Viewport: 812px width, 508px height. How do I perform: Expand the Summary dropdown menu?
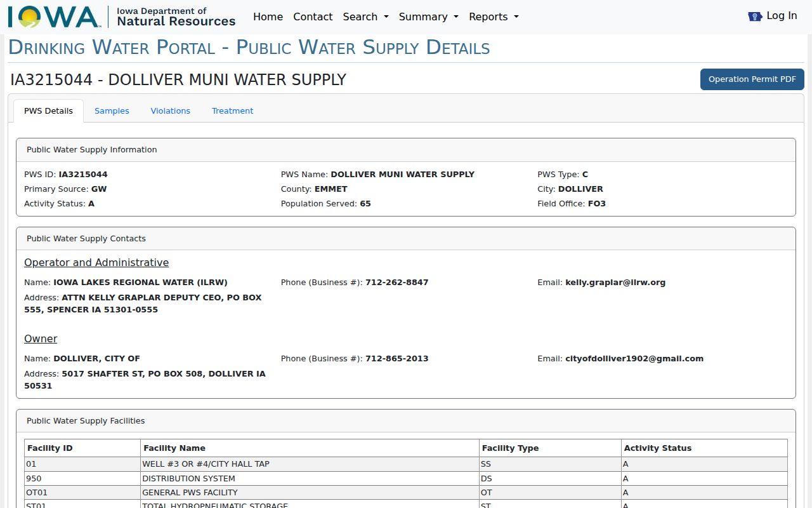tap(428, 17)
